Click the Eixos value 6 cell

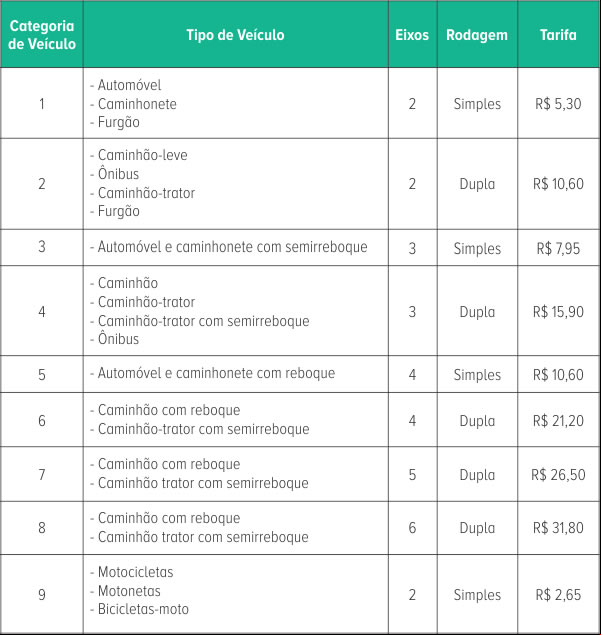(x=412, y=528)
